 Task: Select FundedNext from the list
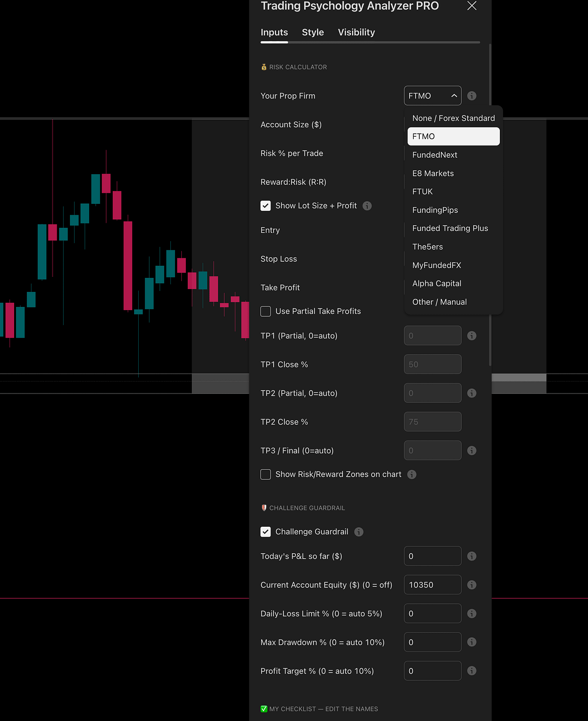453,155
